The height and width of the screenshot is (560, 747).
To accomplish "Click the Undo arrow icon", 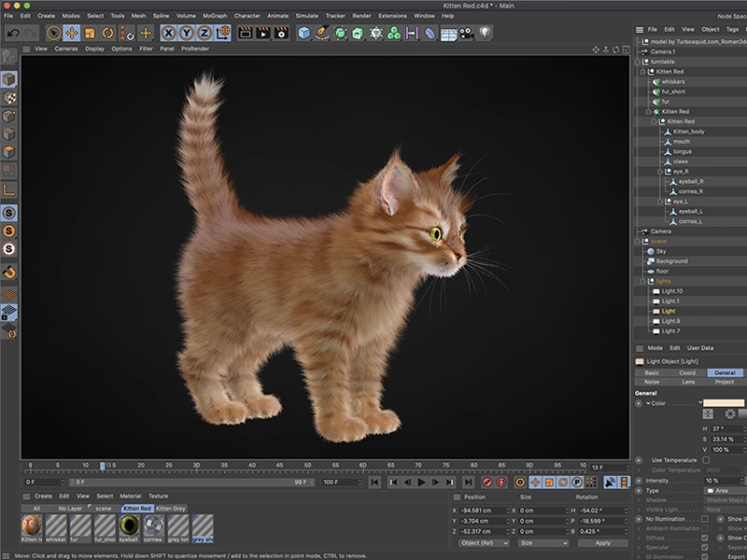I will coord(13,33).
